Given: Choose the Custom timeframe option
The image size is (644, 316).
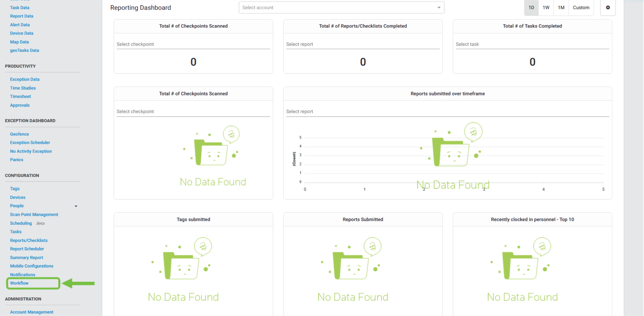Looking at the screenshot, I should (x=581, y=8).
